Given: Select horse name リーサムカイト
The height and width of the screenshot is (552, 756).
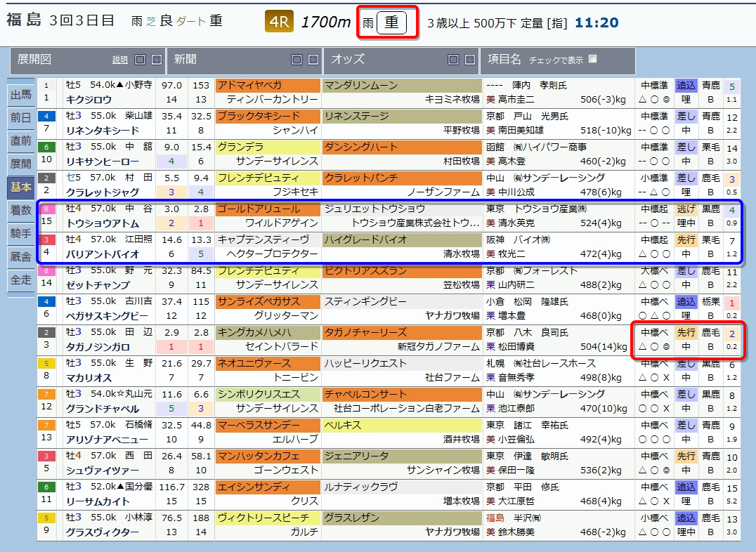Looking at the screenshot, I should 98,501.
